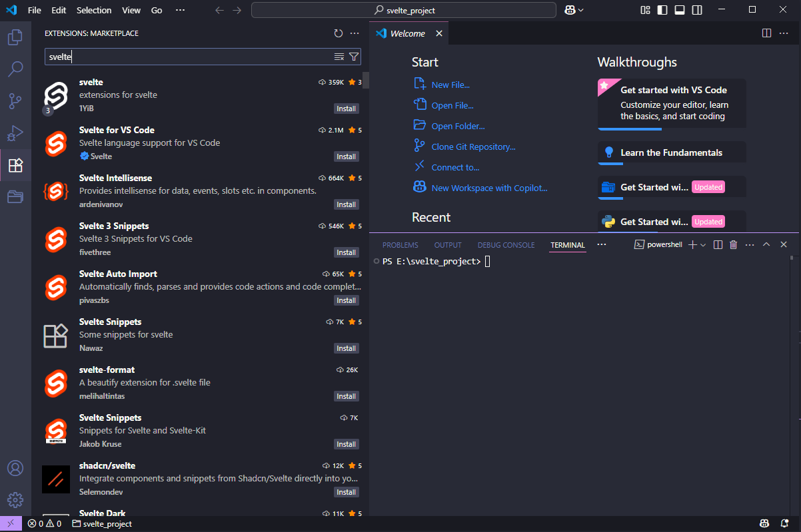Toggle primary side bar visibility
Screen dimensions: 801x532
point(662,10)
